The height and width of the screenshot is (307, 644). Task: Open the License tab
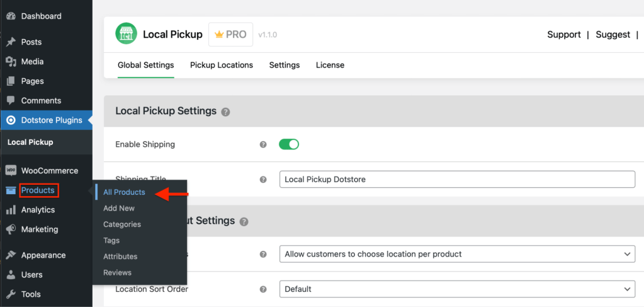point(330,65)
